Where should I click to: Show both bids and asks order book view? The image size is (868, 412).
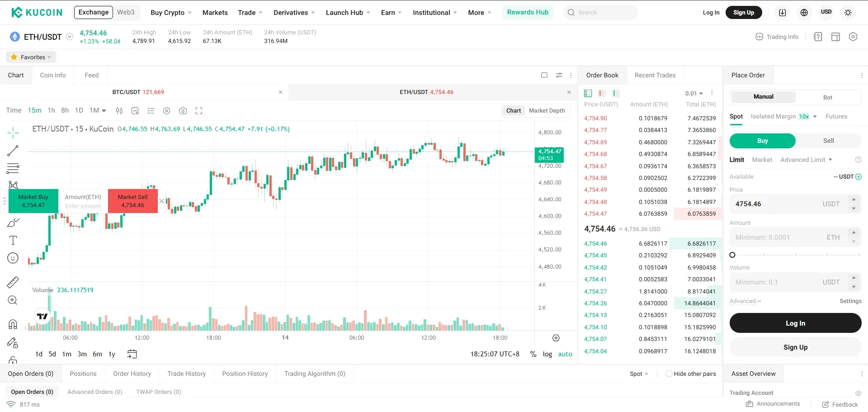pos(588,93)
